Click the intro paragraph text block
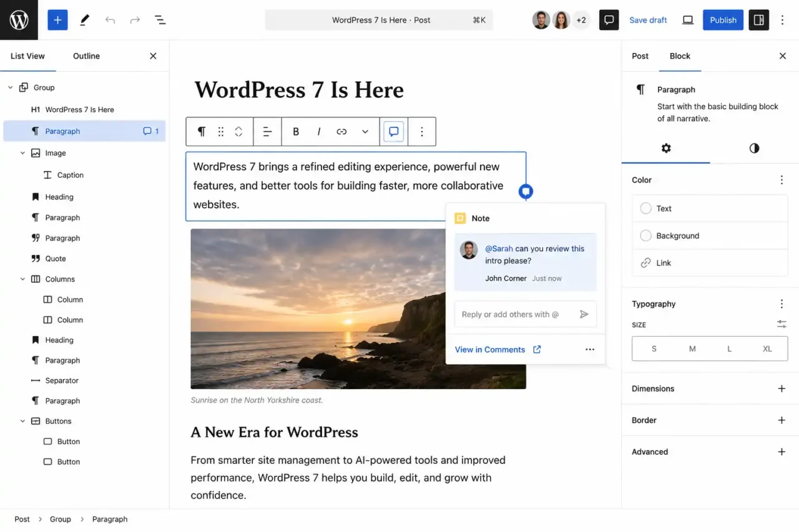 [x=356, y=186]
